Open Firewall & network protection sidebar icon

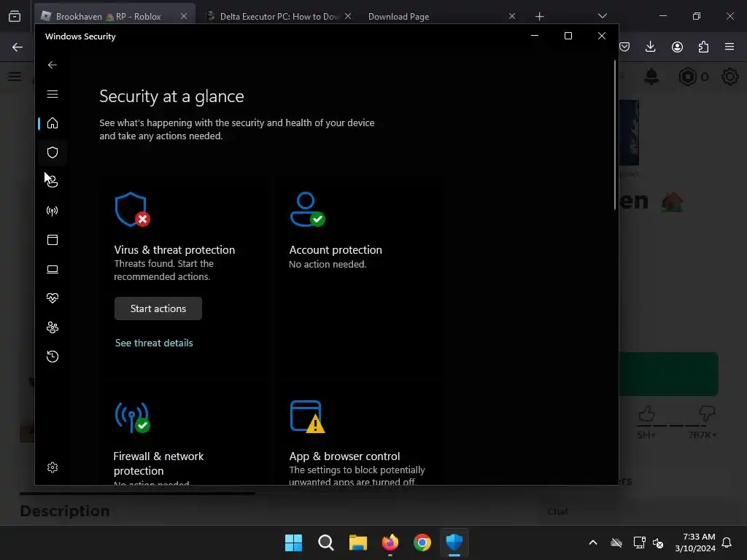tap(53, 211)
